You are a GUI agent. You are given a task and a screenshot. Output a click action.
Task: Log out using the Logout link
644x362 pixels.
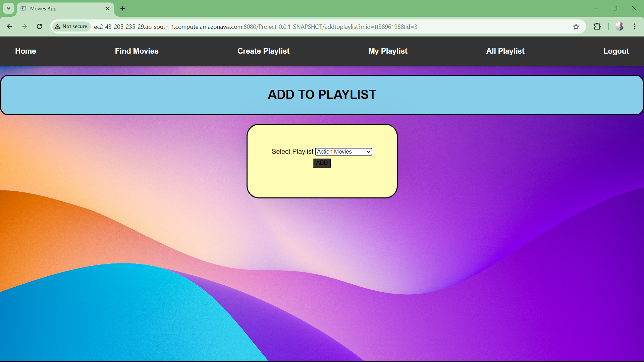click(x=616, y=51)
